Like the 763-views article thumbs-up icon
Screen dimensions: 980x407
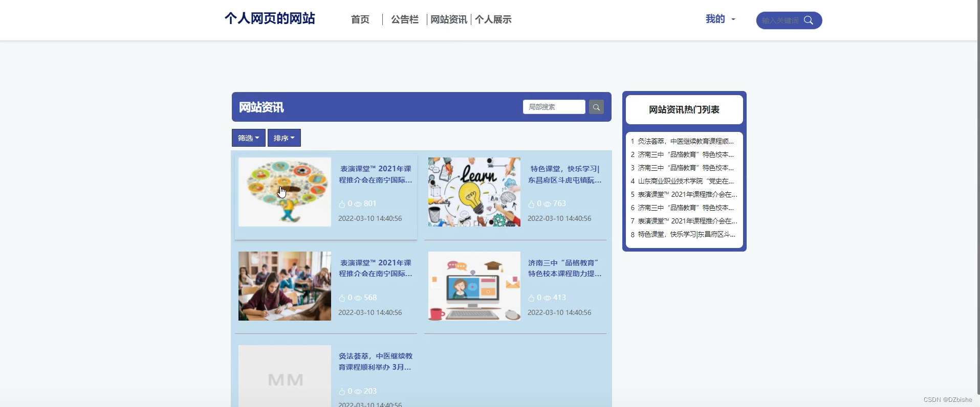click(x=531, y=204)
